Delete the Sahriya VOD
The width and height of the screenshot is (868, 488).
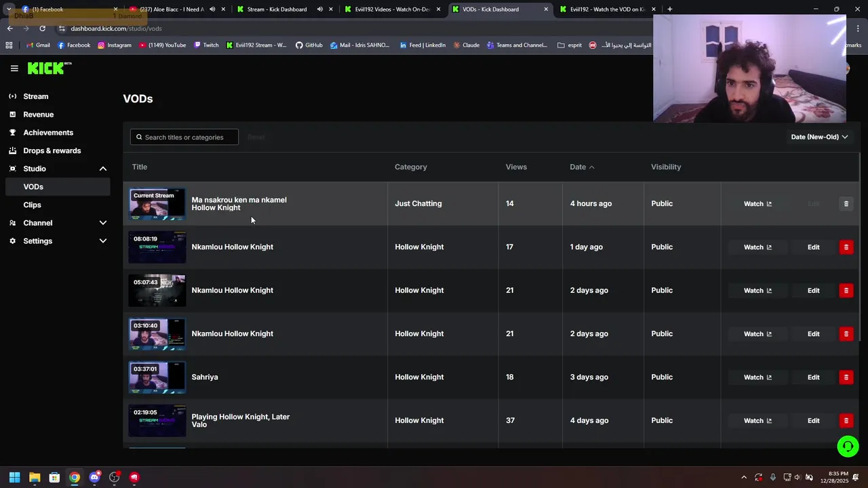pyautogui.click(x=846, y=378)
